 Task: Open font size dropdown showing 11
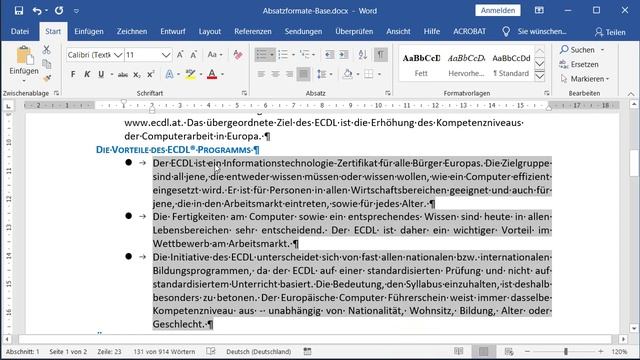pos(166,55)
